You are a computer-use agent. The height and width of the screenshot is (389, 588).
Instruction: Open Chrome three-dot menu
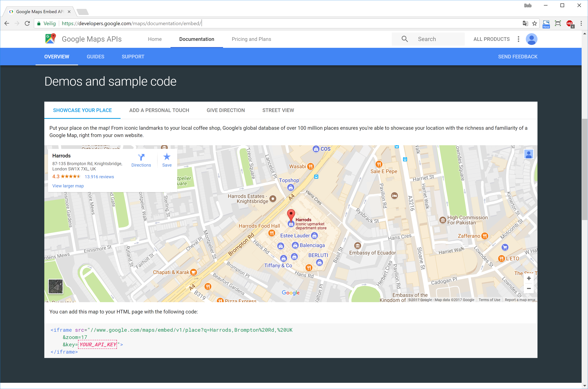[581, 24]
